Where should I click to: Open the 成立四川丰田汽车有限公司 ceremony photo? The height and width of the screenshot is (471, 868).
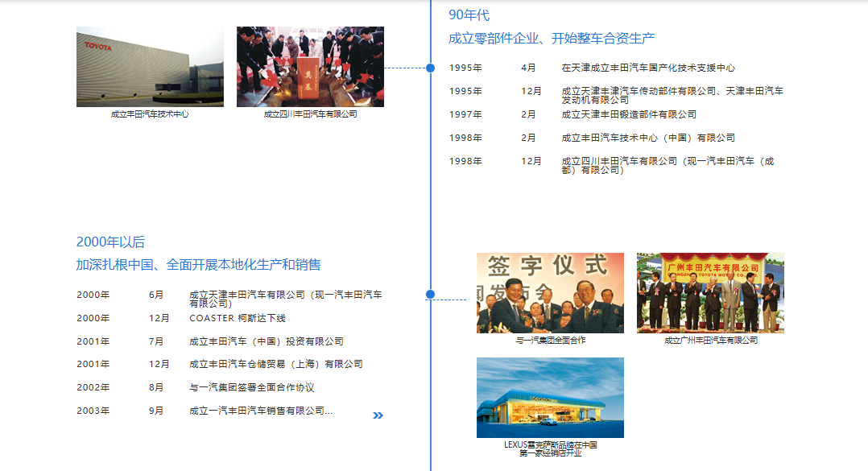coord(310,67)
